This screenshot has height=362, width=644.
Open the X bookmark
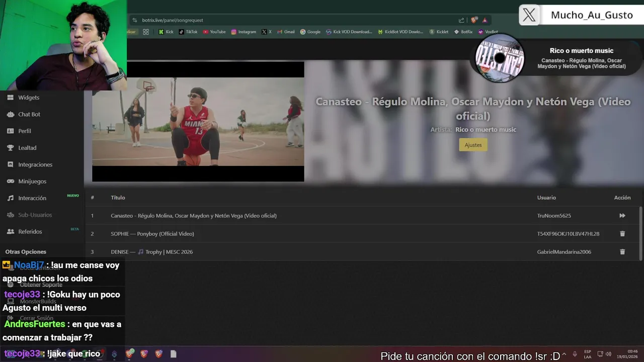tap(267, 32)
